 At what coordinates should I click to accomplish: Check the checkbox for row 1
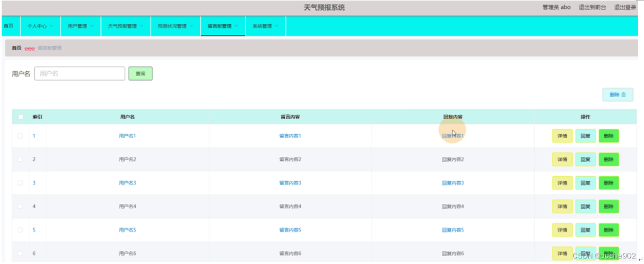[x=20, y=136]
